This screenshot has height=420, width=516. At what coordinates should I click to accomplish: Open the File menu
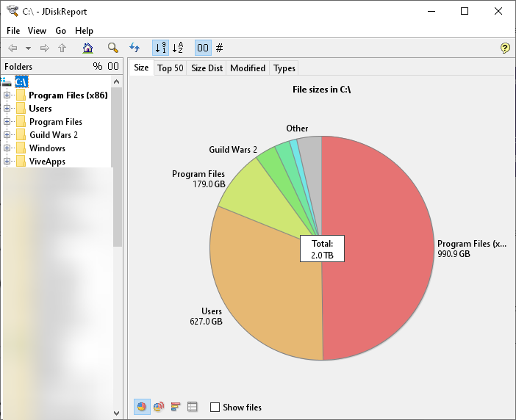pyautogui.click(x=13, y=31)
